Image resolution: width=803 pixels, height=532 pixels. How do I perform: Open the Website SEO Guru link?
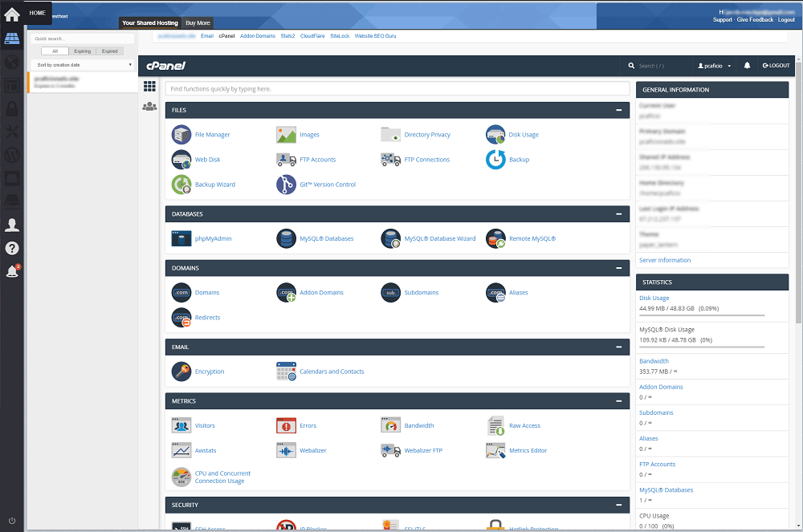pos(375,36)
